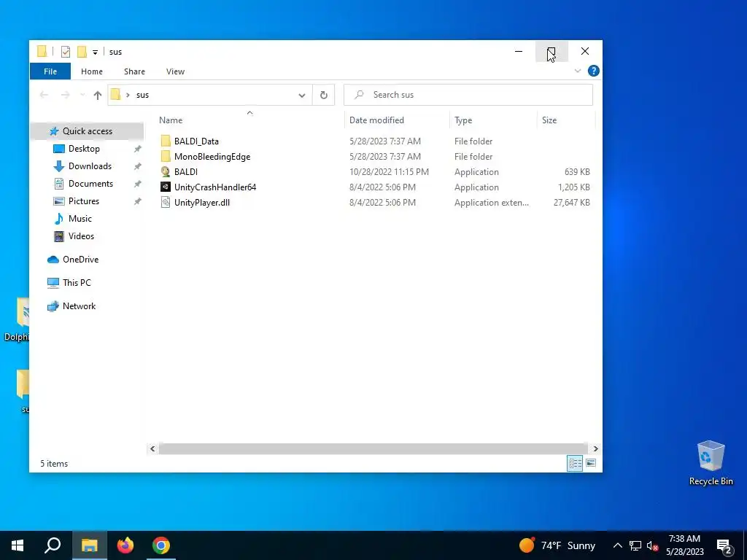Image resolution: width=747 pixels, height=560 pixels.
Task: Select Quick access in navigation pane
Action: click(x=88, y=131)
